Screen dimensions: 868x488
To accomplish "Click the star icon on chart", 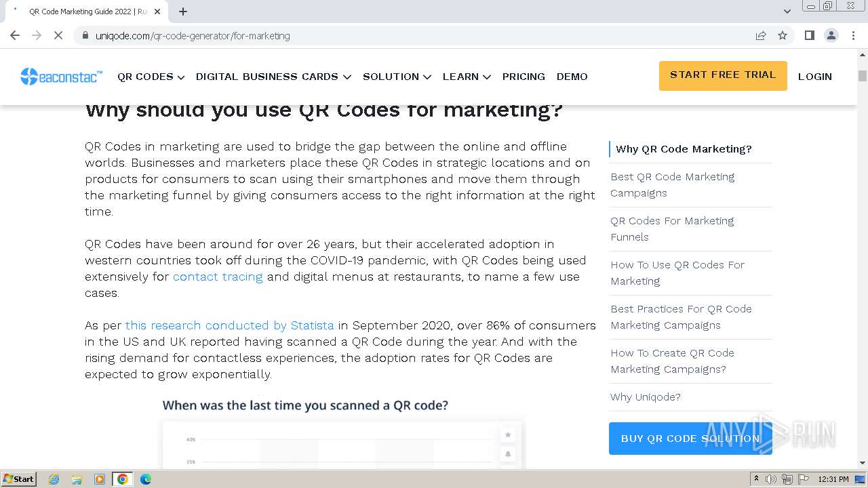I will (508, 434).
